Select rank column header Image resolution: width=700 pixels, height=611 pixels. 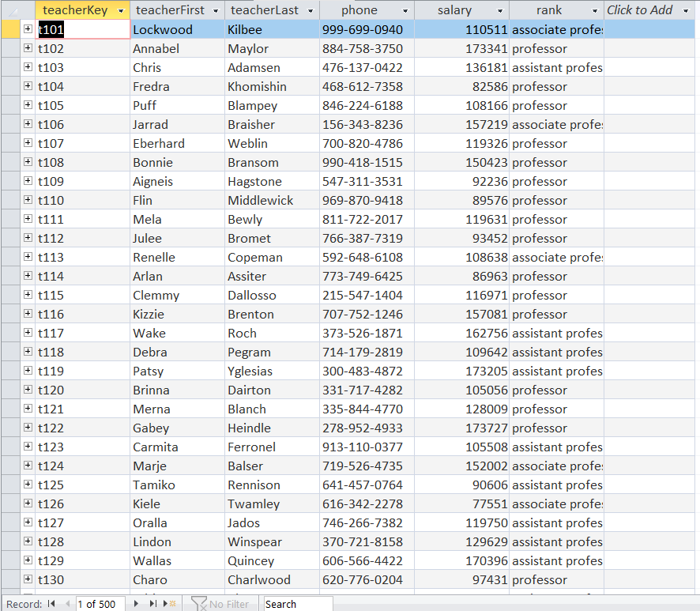click(x=556, y=9)
